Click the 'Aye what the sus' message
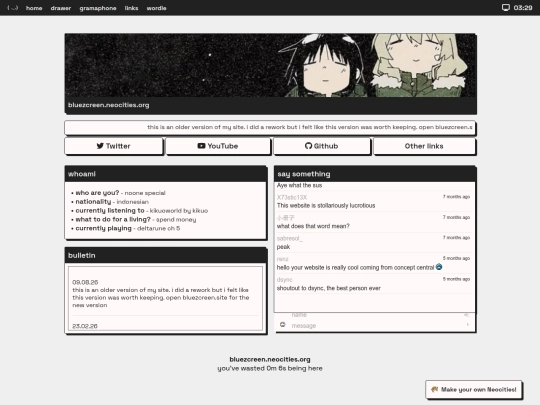The height and width of the screenshot is (405, 540). 299,185
